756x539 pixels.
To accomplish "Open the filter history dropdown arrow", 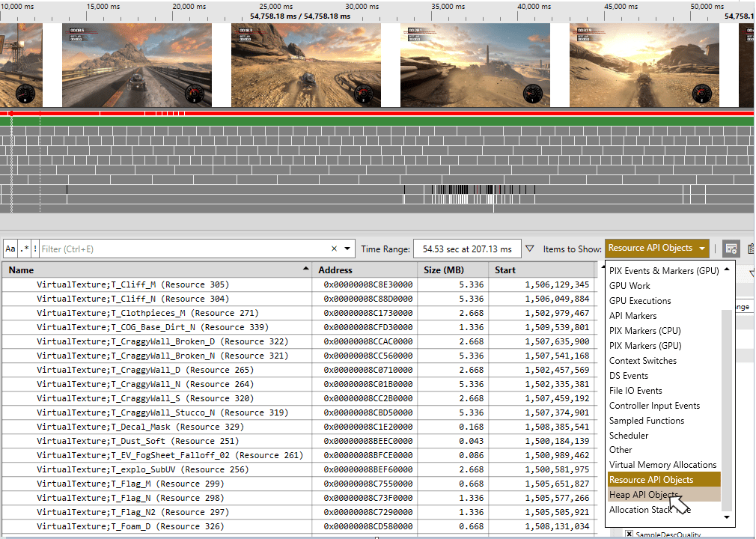I will tap(347, 249).
